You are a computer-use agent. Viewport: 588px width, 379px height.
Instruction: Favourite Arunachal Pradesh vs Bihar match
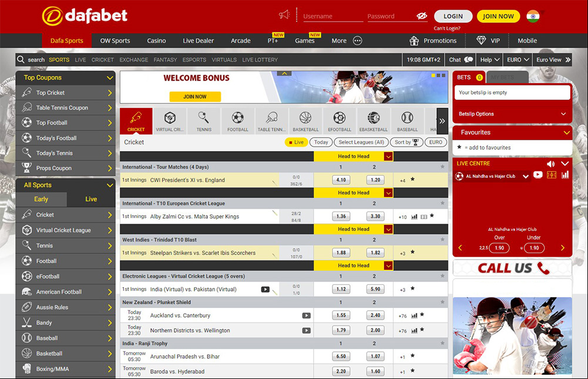pyautogui.click(x=412, y=355)
